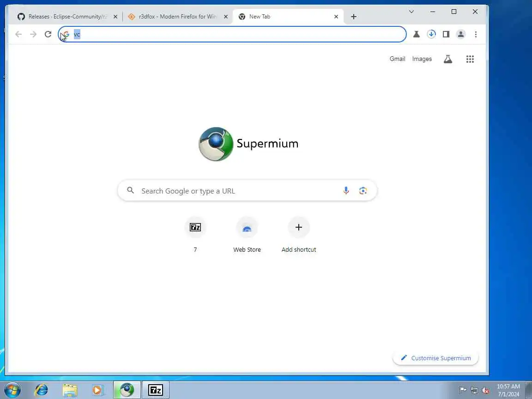Click the Search Google or type a URL box
The width and height of the screenshot is (532, 399).
[x=247, y=191]
